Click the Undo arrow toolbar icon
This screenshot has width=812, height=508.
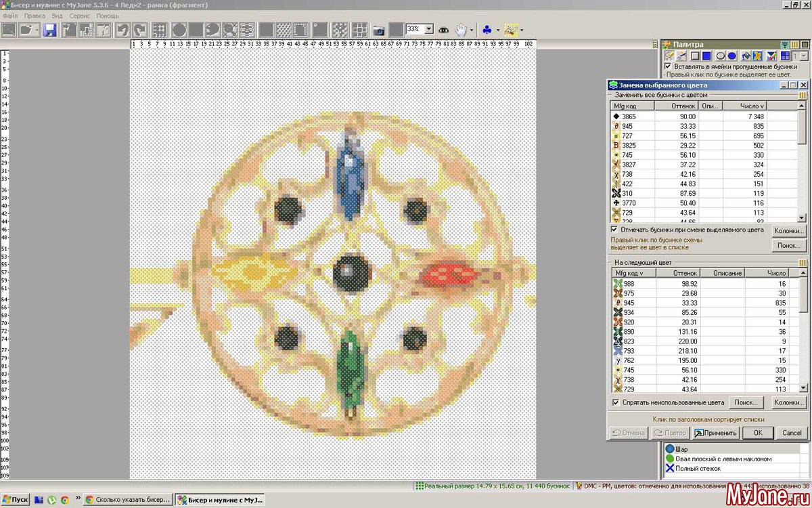click(122, 30)
